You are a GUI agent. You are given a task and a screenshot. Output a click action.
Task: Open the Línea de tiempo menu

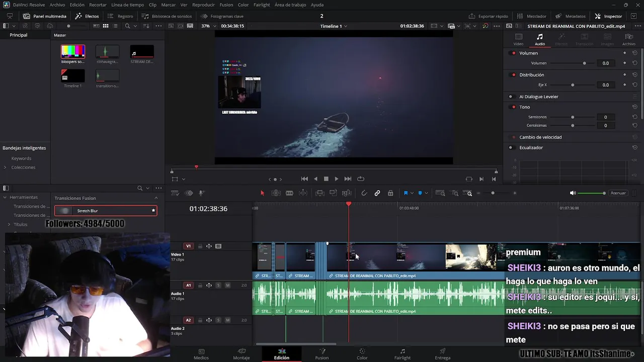point(127,5)
